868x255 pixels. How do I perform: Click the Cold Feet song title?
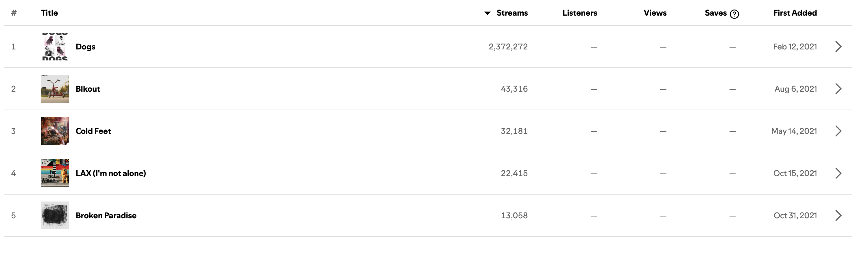93,131
